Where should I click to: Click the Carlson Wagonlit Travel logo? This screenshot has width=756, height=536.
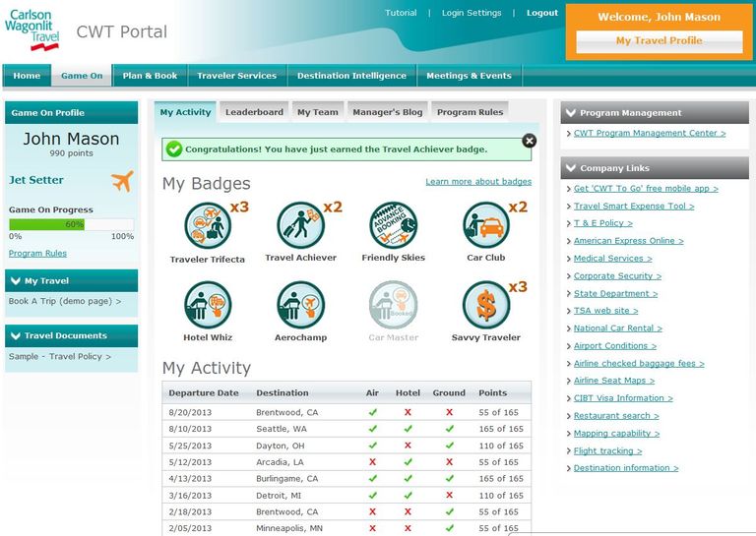click(x=32, y=30)
